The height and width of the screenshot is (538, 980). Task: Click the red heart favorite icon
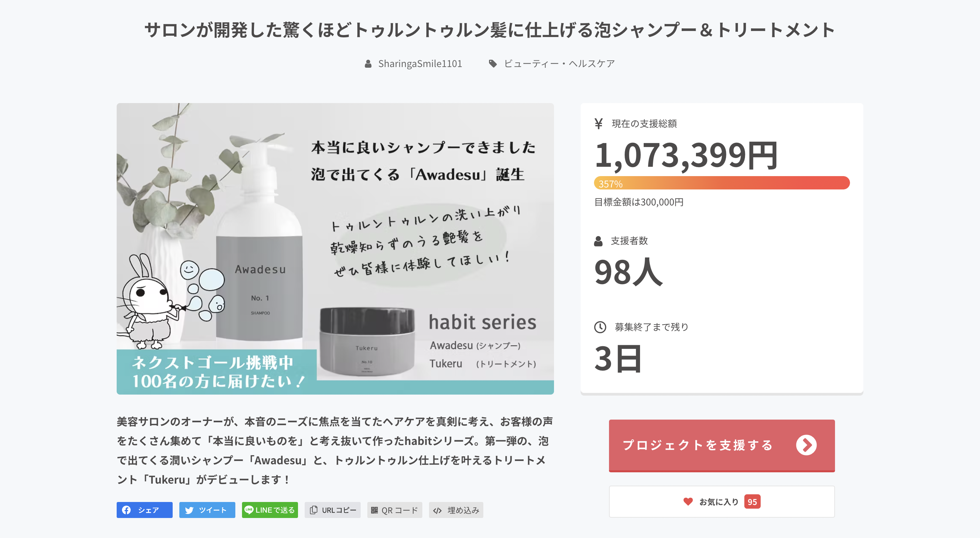tap(688, 501)
